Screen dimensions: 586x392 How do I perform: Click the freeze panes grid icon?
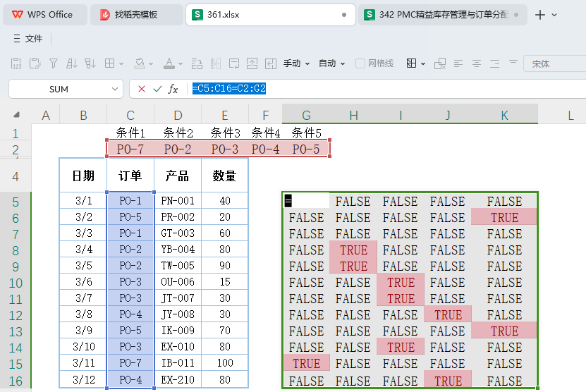(412, 63)
